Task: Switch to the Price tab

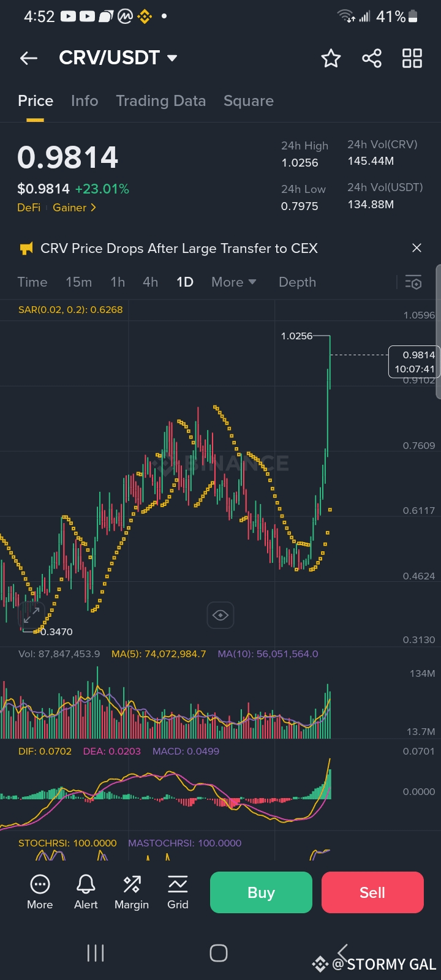Action: coord(36,101)
